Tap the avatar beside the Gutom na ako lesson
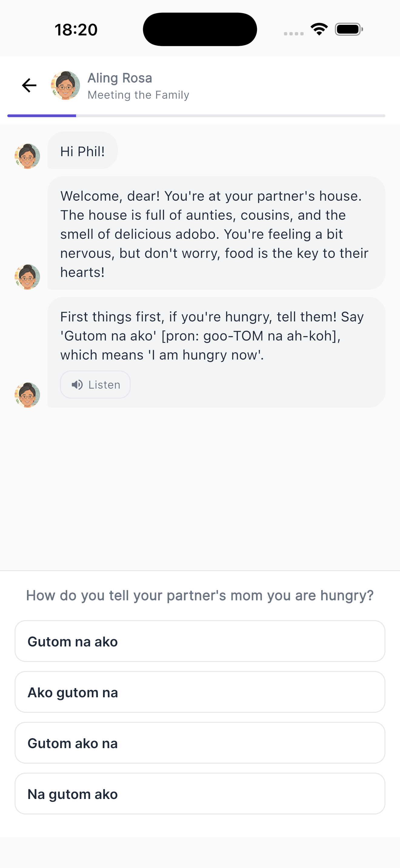Screen dimensions: 400x868 [27, 395]
